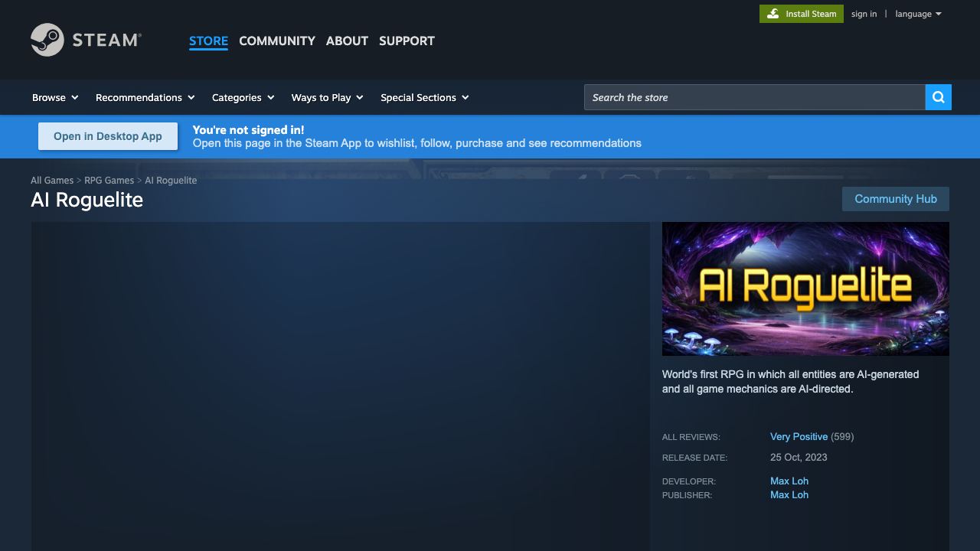Click the AI Roguelite page title
980x551 pixels.
pos(87,200)
